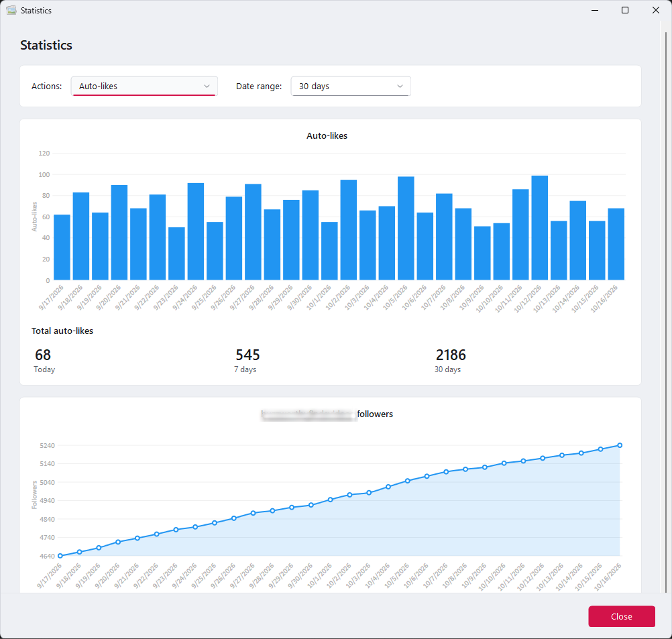Screen dimensions: 672x639
Task: Minimize the Statistics window
Action: tap(594, 10)
